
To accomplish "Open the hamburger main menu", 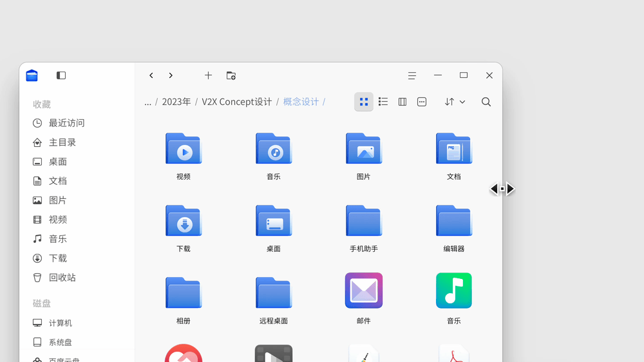I will [x=412, y=75].
